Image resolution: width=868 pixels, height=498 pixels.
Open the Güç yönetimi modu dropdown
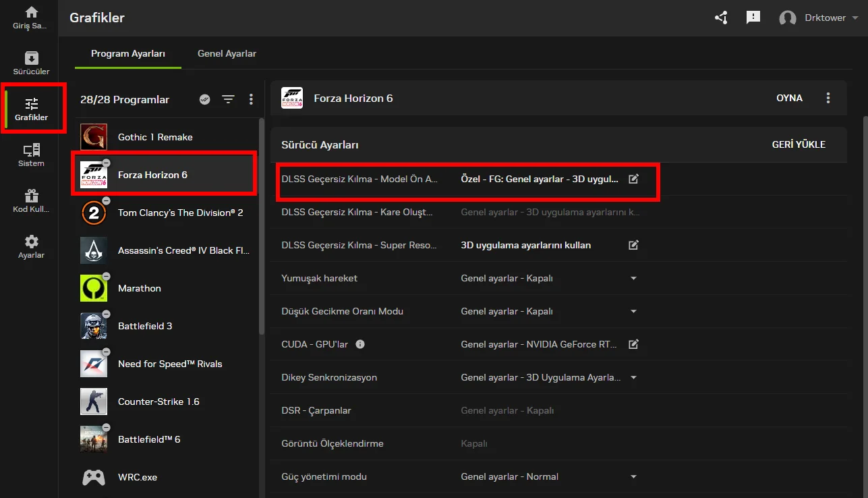pos(633,476)
